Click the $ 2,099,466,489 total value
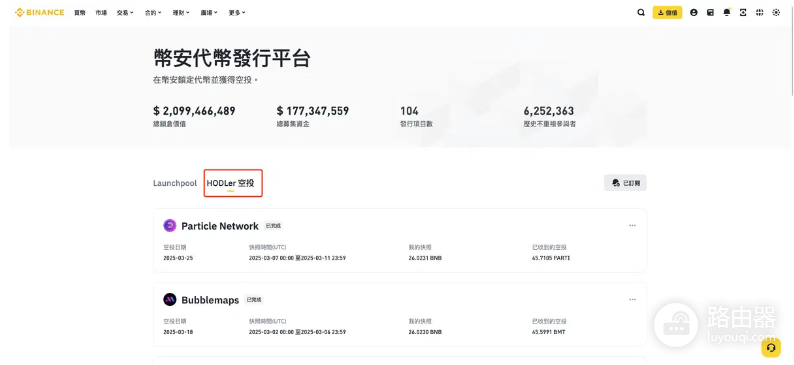794x365 pixels. point(194,111)
